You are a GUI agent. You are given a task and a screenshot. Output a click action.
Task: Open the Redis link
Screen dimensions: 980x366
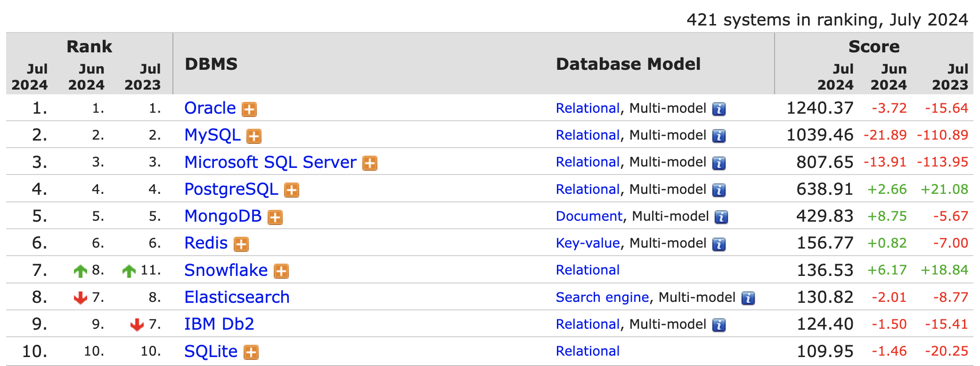[206, 243]
